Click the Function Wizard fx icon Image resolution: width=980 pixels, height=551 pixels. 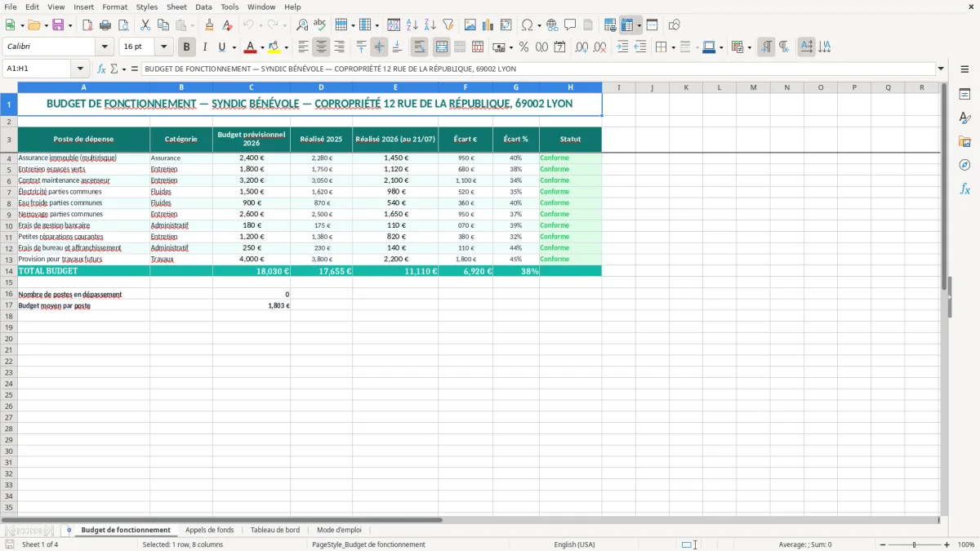[102, 69]
